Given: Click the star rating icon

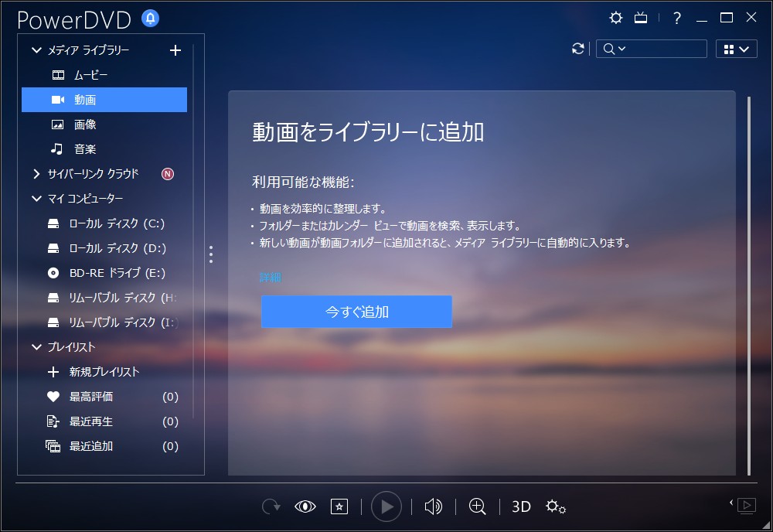Looking at the screenshot, I should tap(339, 506).
